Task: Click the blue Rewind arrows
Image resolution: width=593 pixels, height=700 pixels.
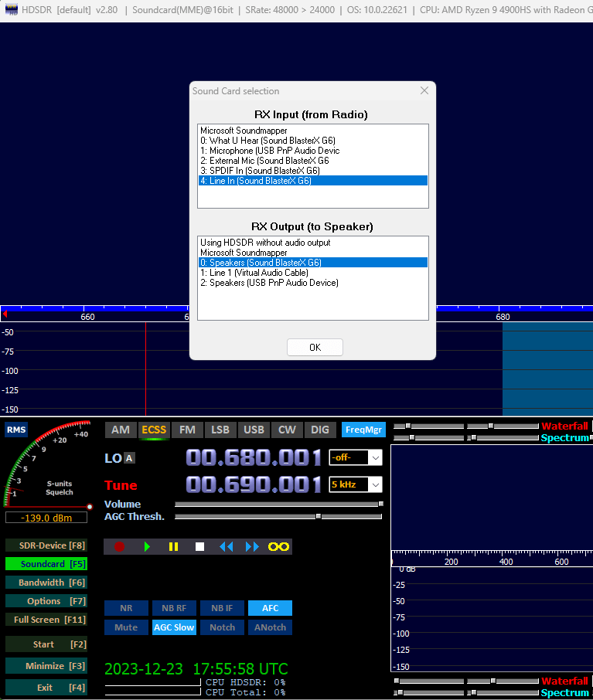Action: (x=226, y=547)
